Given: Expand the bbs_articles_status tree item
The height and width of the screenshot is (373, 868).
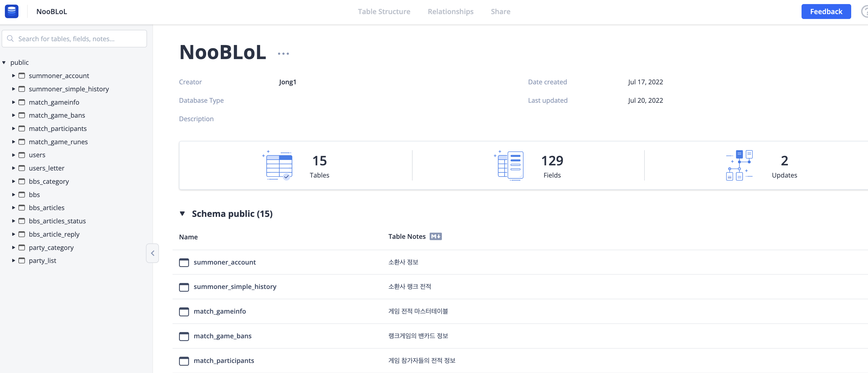Looking at the screenshot, I should (x=14, y=221).
